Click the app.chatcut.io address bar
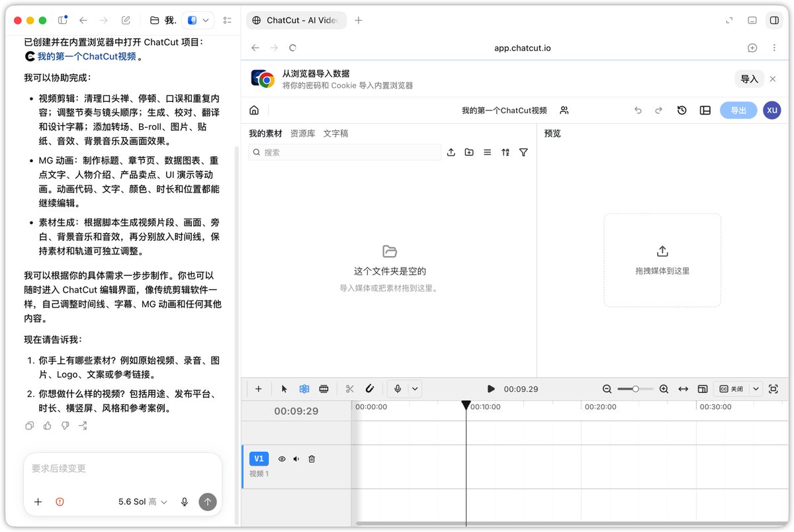 [x=522, y=48]
